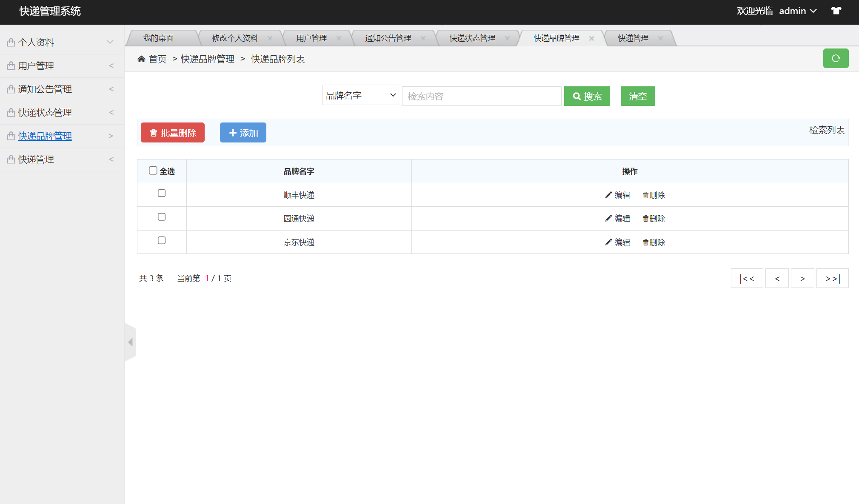Image resolution: width=859 pixels, height=504 pixels.
Task: Click the magnifier icon on the 搜索 button
Action: 576,96
